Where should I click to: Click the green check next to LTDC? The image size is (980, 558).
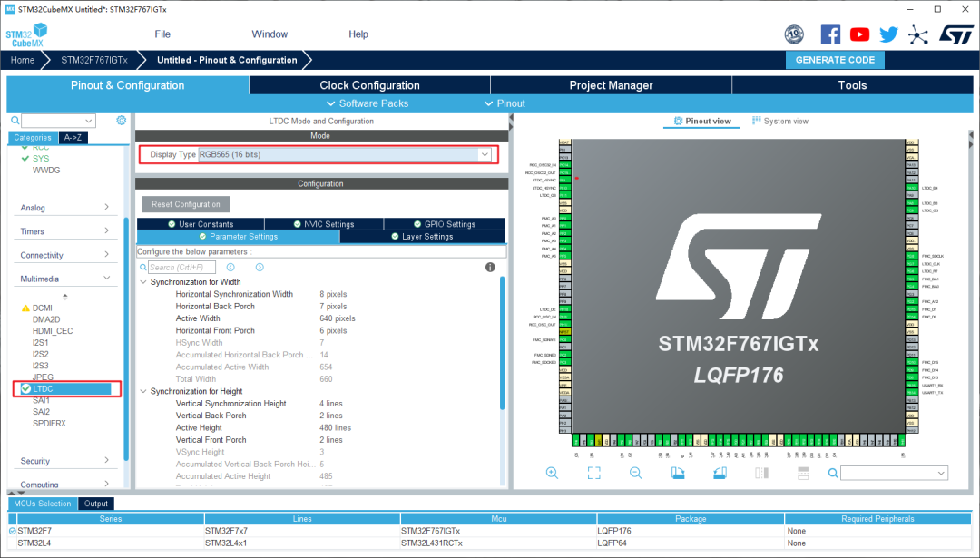(25, 388)
